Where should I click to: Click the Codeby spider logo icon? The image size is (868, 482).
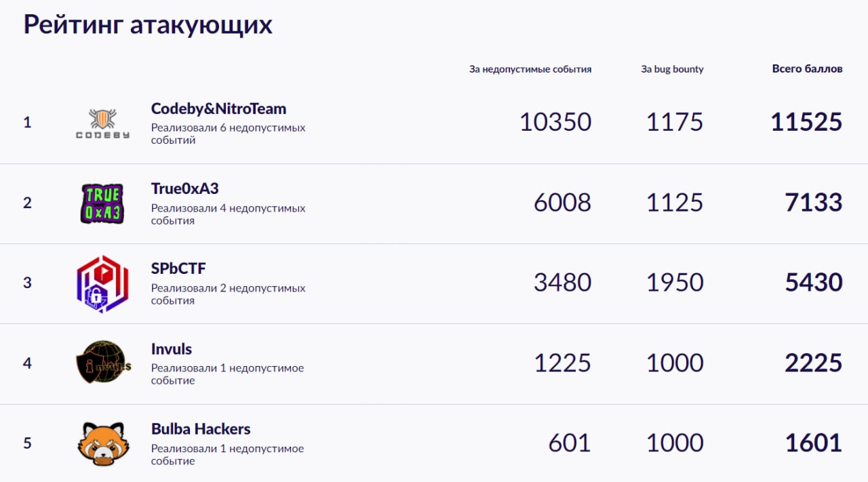(102, 123)
